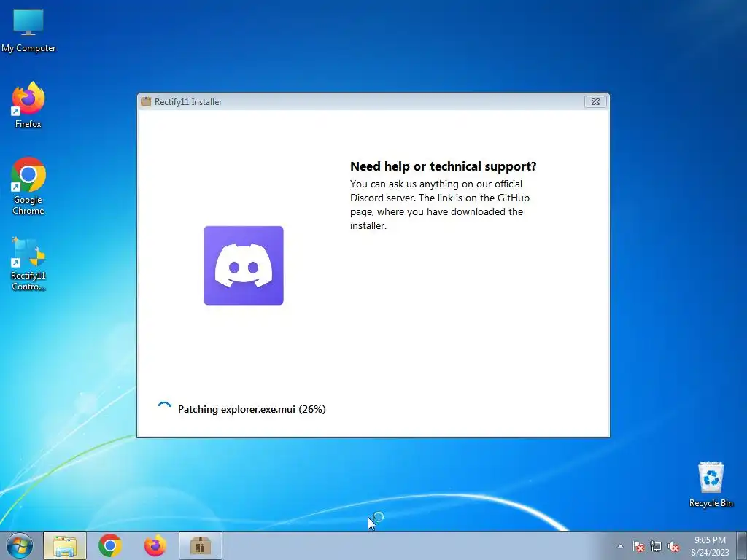Click the Need help or technical support heading
The image size is (747, 560).
(443, 166)
